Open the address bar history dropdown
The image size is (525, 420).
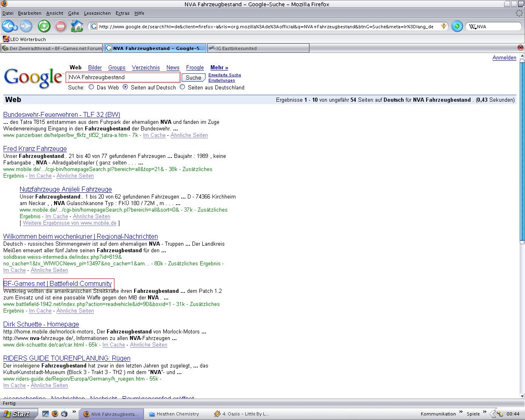444,27
